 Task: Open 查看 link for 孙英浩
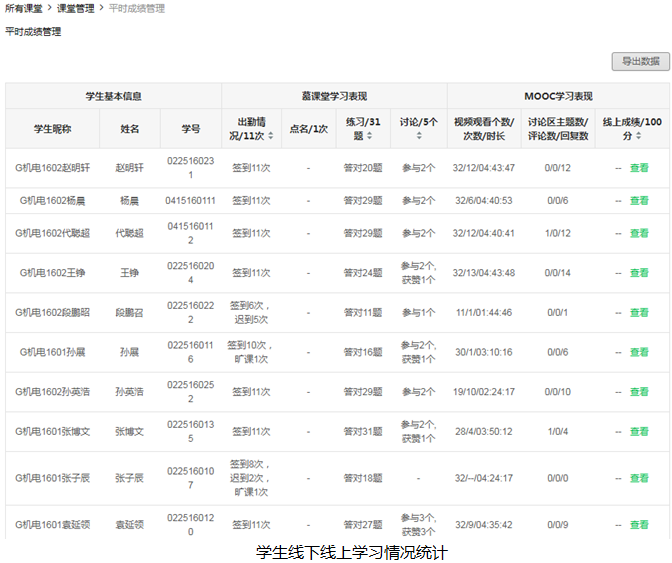[639, 392]
